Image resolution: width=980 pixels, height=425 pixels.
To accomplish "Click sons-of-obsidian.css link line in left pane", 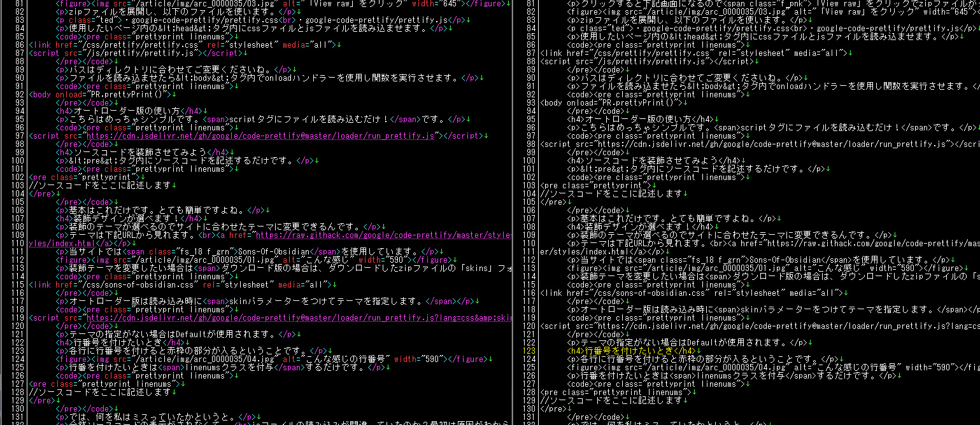I will [183, 284].
